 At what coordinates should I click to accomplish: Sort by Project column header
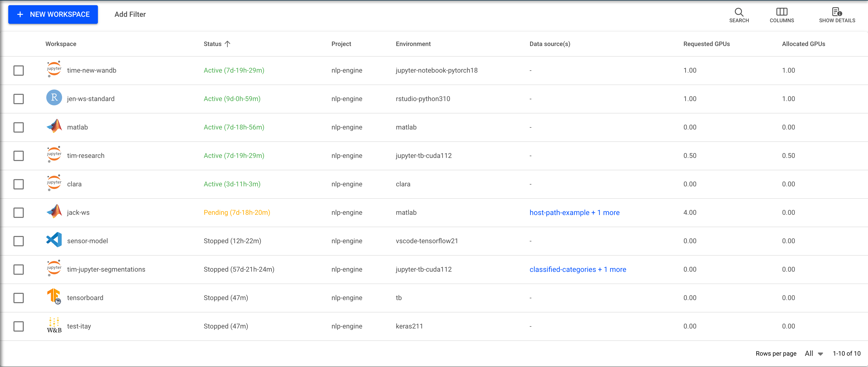click(341, 44)
